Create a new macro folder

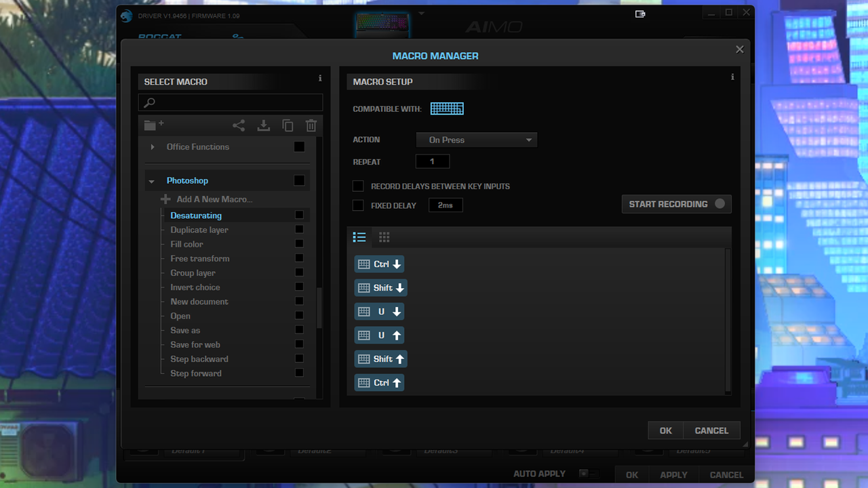154,125
